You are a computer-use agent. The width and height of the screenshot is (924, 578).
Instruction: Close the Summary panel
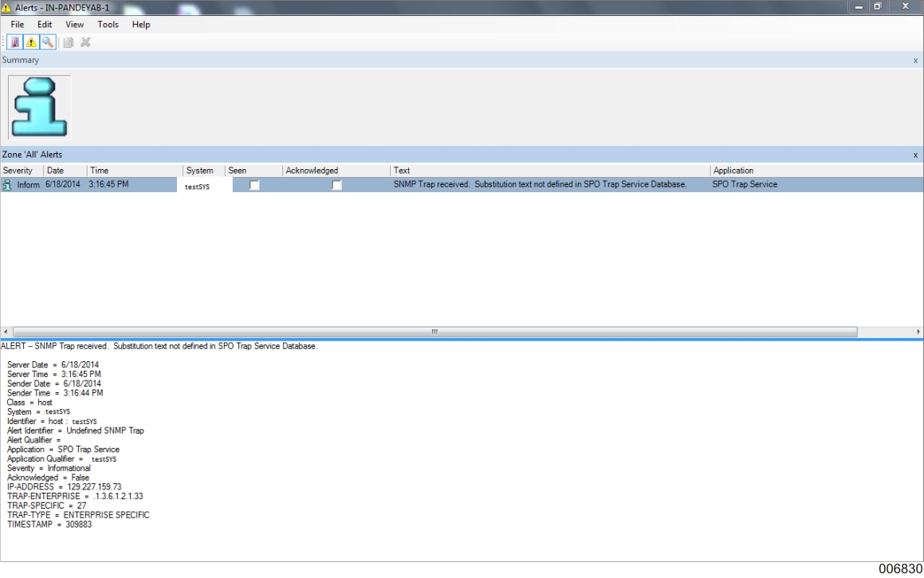point(915,60)
